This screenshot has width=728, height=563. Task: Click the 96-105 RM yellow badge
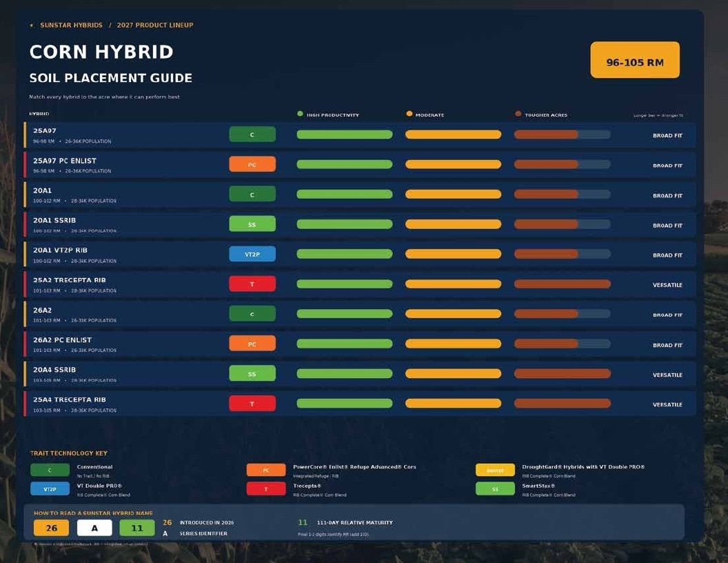pos(635,60)
